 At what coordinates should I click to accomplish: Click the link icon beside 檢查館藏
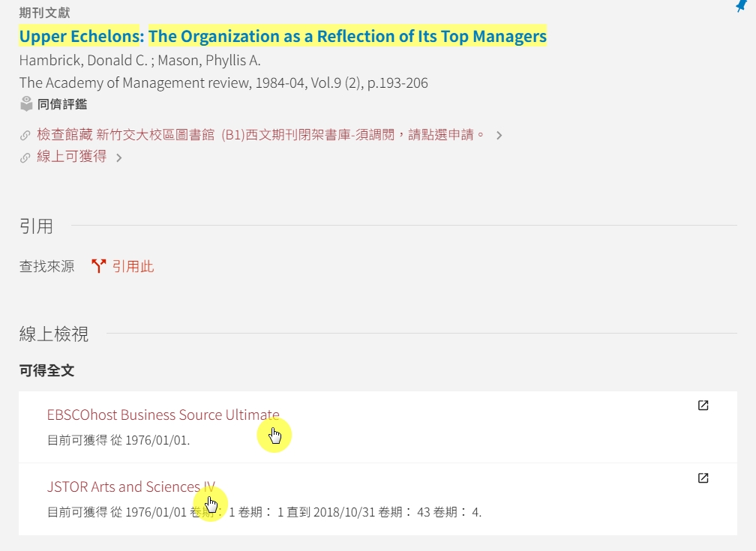point(25,136)
